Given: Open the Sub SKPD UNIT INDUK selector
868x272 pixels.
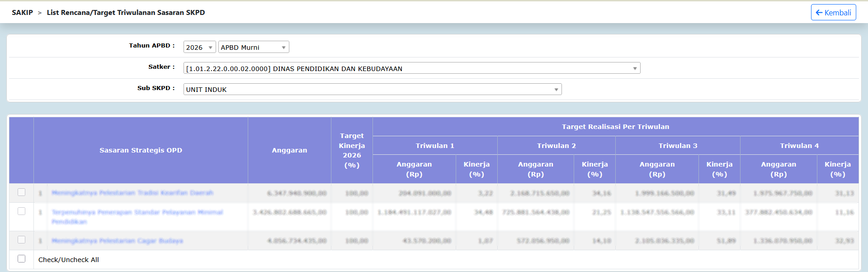Looking at the screenshot, I should 373,89.
